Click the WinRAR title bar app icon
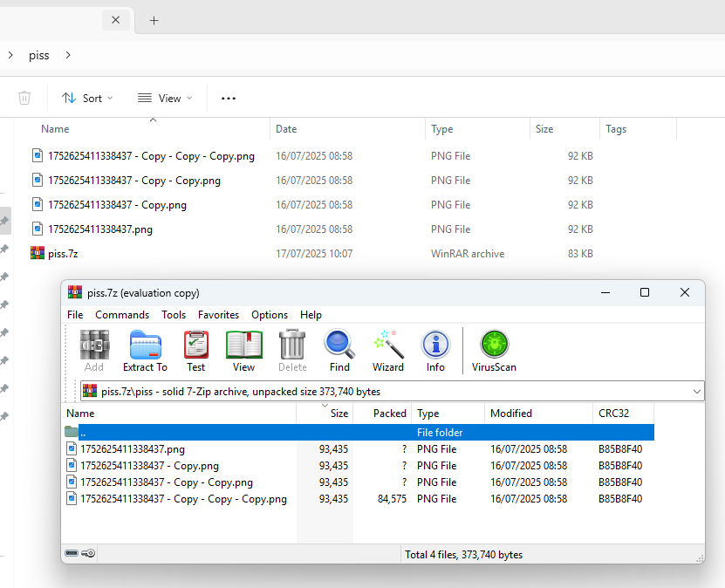Image resolution: width=725 pixels, height=588 pixels. [x=75, y=292]
